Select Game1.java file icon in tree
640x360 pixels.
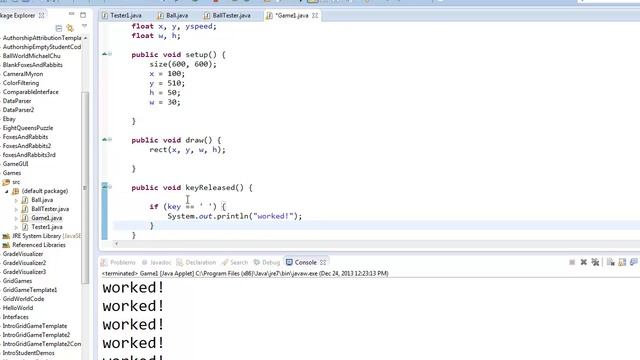[25, 218]
